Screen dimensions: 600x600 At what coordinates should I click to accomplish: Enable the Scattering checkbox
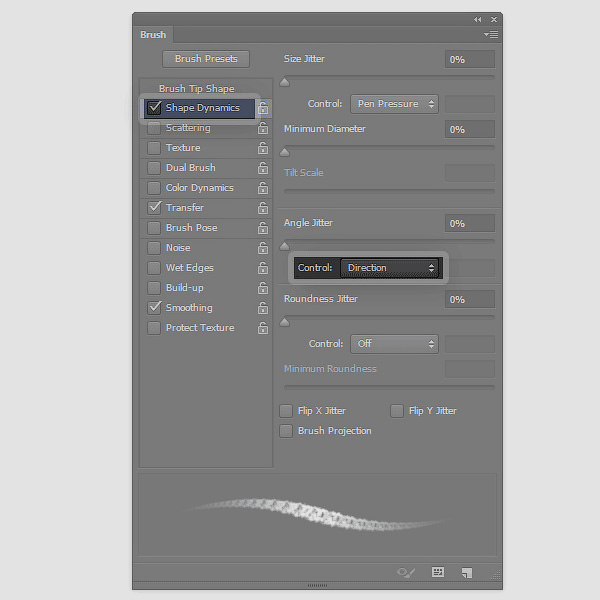click(x=154, y=128)
